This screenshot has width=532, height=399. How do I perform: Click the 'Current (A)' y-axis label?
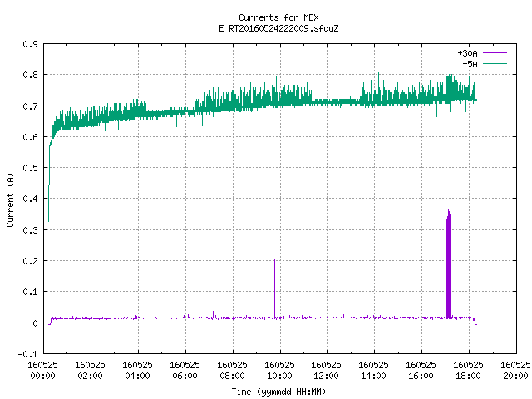coord(10,200)
